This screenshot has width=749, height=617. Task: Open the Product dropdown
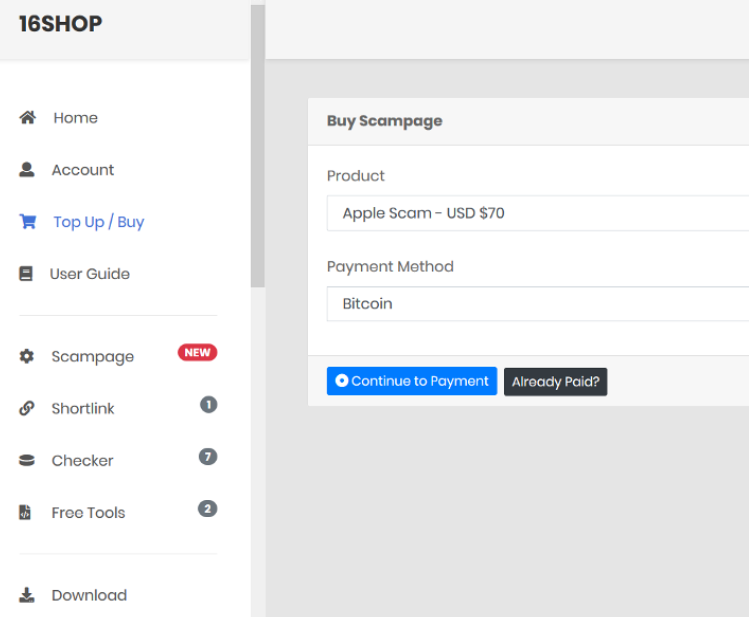[537, 213]
